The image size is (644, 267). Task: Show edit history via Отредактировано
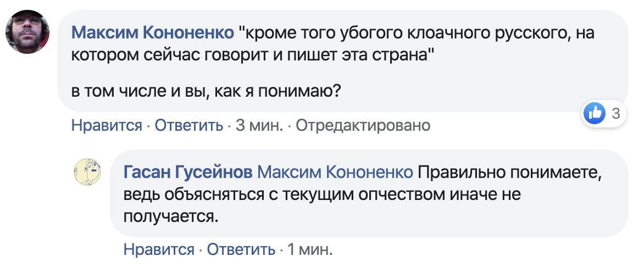point(363,125)
